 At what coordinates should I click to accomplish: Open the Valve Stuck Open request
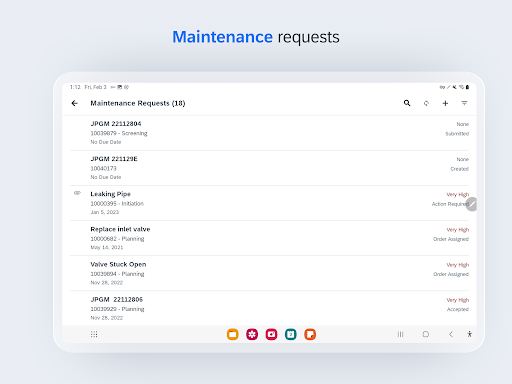(269, 273)
